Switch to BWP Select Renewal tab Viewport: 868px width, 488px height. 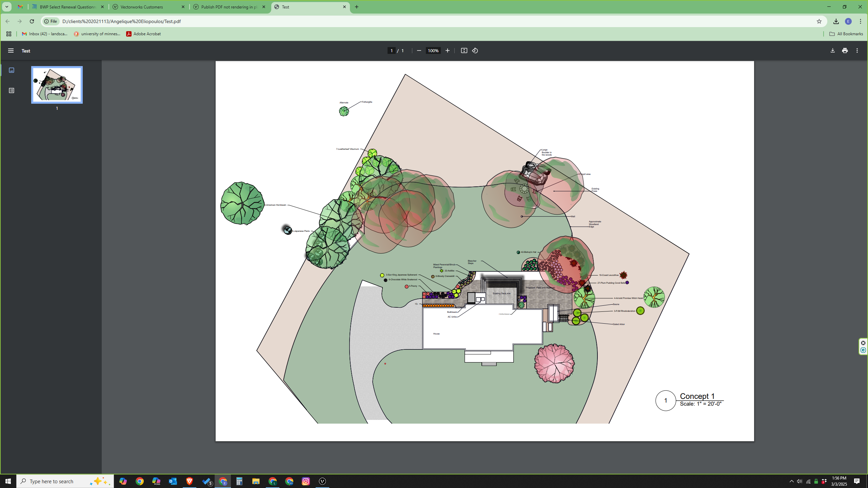pyautogui.click(x=67, y=7)
